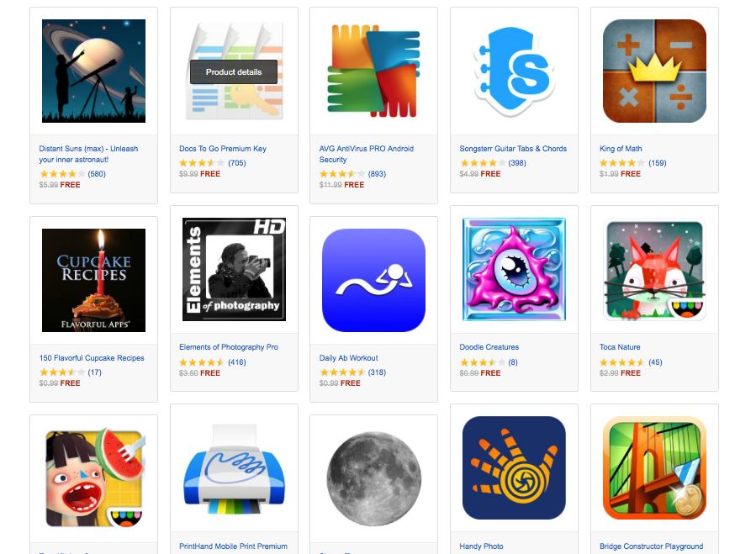The height and width of the screenshot is (554, 756).
Task: Follow the 150 Flavorful Cupcake Recipes link
Action: [92, 358]
